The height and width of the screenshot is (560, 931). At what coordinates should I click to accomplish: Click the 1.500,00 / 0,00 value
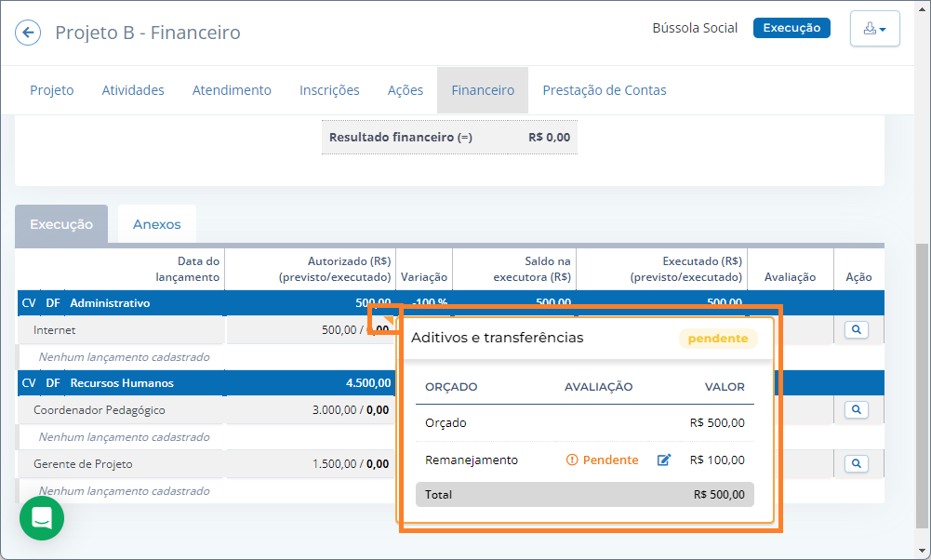coord(351,464)
